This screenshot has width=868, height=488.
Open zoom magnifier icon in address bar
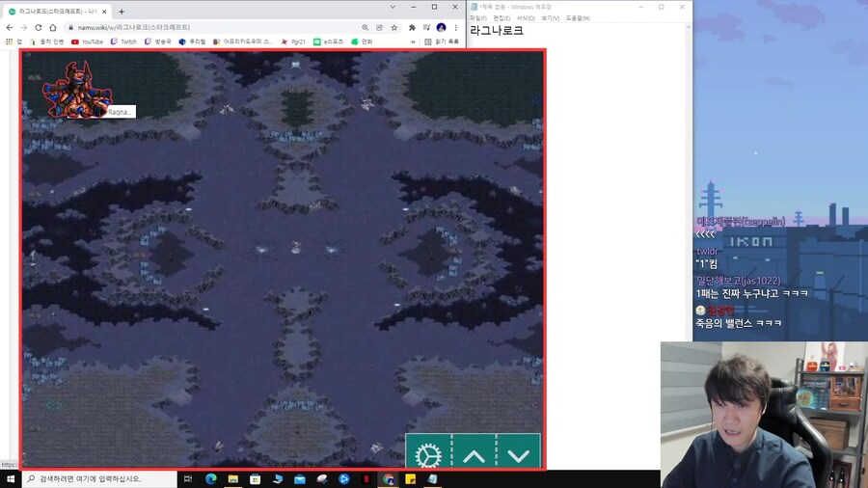point(365,27)
